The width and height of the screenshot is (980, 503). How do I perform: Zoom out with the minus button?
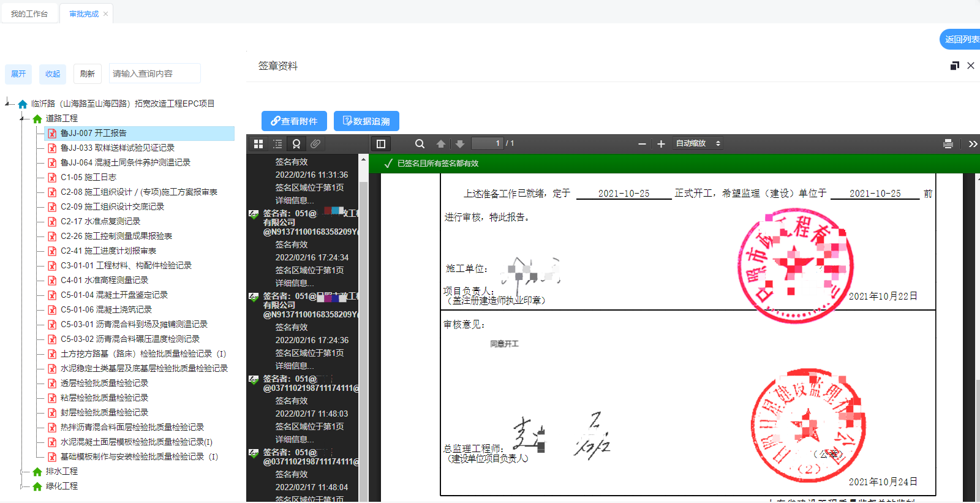click(642, 144)
